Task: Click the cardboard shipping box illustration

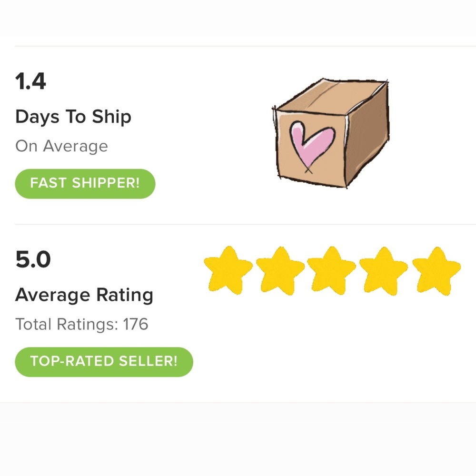Action: pyautogui.click(x=331, y=133)
